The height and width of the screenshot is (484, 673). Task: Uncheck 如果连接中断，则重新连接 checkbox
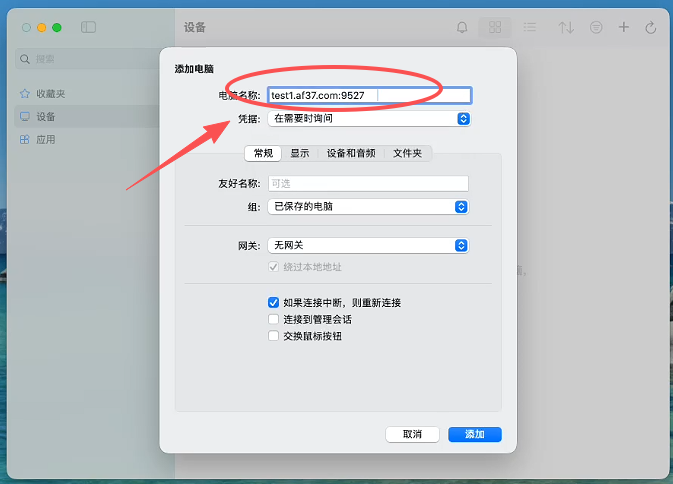pos(273,302)
